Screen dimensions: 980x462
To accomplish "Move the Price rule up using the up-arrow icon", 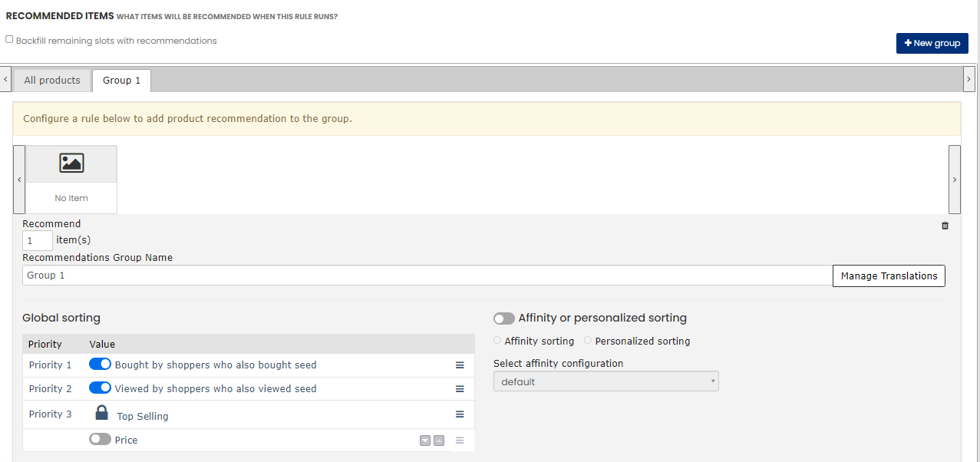I will click(438, 440).
